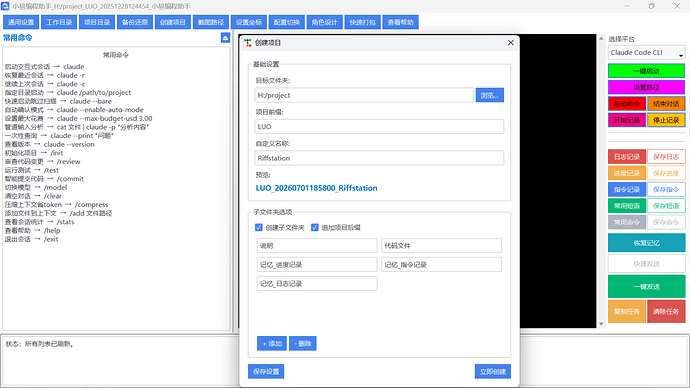Open 角色设计 in the top toolbar
Viewport: 690px width, 388px height.
pos(324,22)
